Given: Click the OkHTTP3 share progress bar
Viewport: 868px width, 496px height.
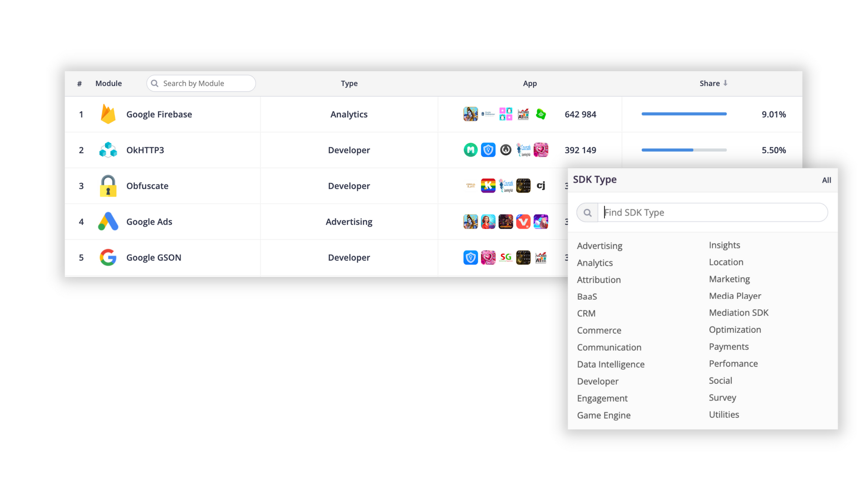Looking at the screenshot, I should [x=684, y=150].
